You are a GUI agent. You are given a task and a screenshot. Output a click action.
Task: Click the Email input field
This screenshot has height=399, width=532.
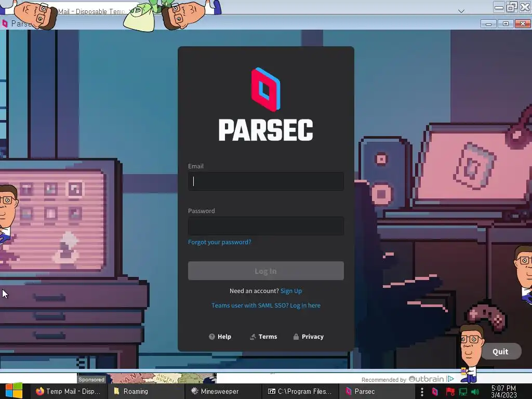265,181
